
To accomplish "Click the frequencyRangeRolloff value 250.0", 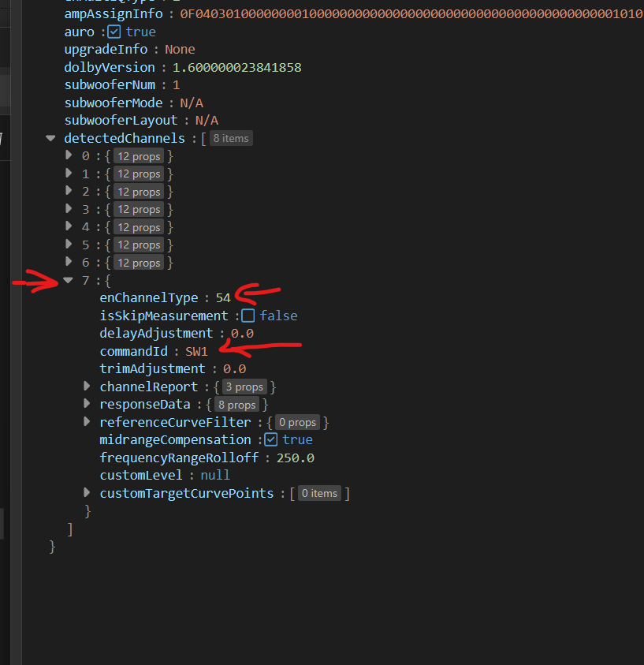I will click(x=296, y=458).
